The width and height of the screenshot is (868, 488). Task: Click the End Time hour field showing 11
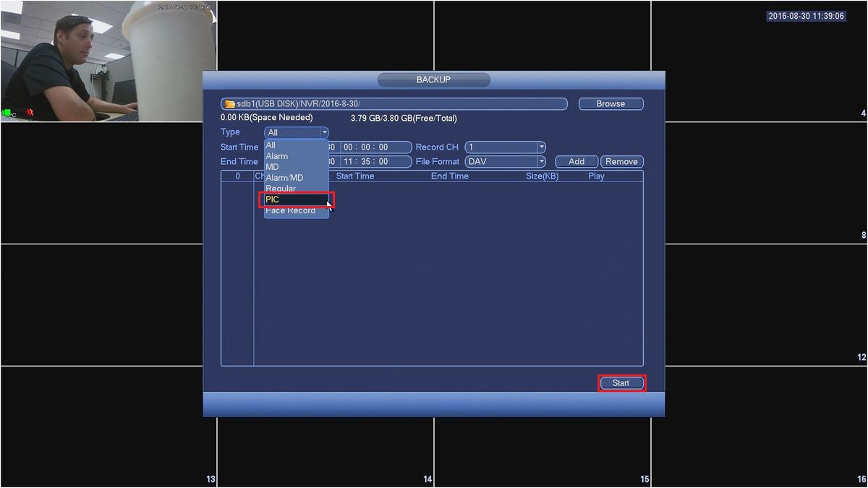[x=349, y=162]
